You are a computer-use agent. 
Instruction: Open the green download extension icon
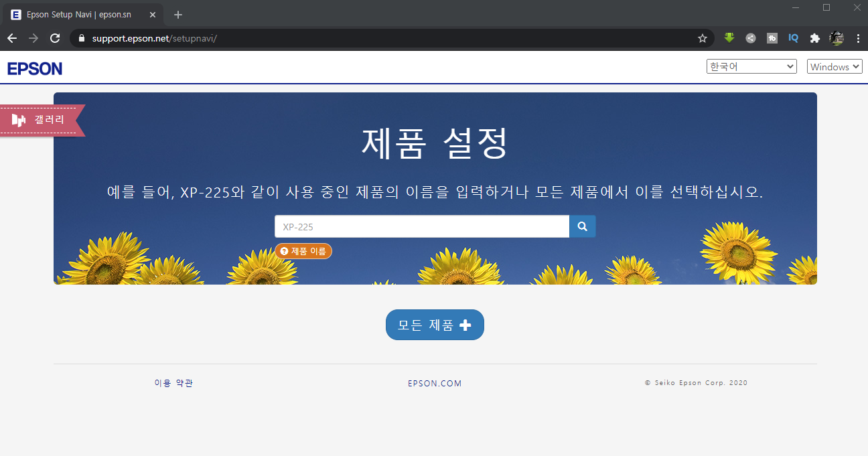click(729, 38)
